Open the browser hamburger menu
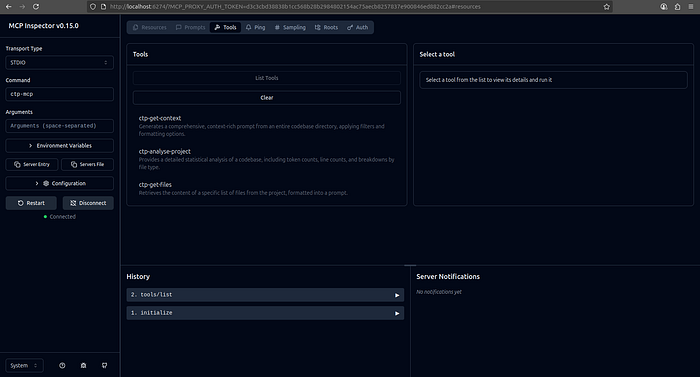The height and width of the screenshot is (377, 700). [691, 7]
